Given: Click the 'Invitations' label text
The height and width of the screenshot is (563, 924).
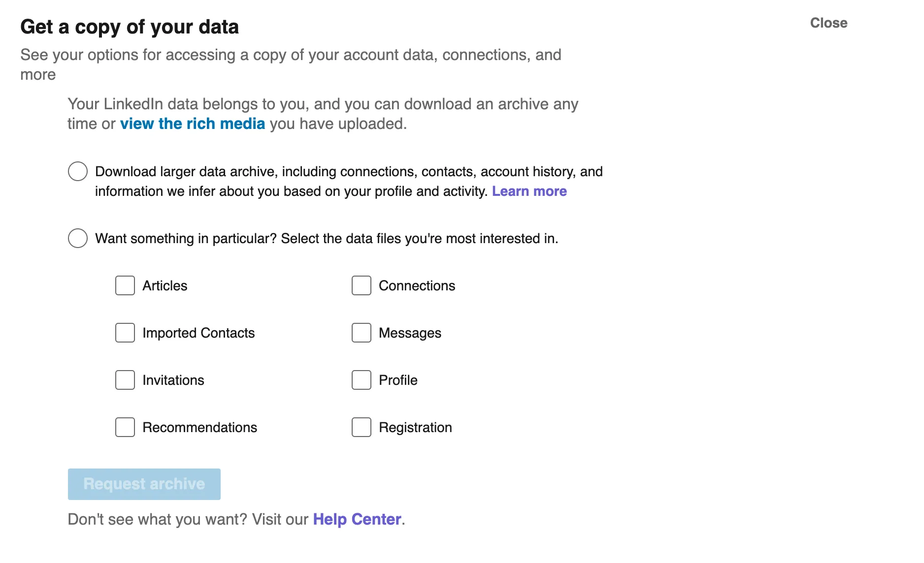Looking at the screenshot, I should 173,380.
